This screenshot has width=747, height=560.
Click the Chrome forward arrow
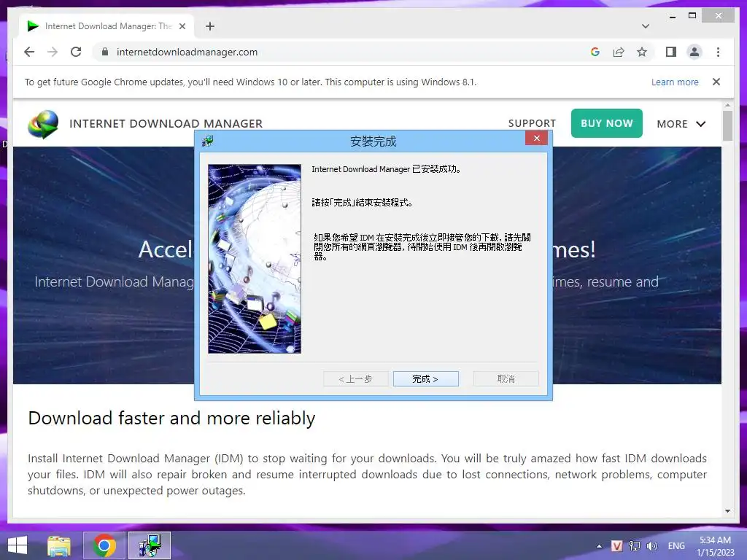[x=53, y=52]
